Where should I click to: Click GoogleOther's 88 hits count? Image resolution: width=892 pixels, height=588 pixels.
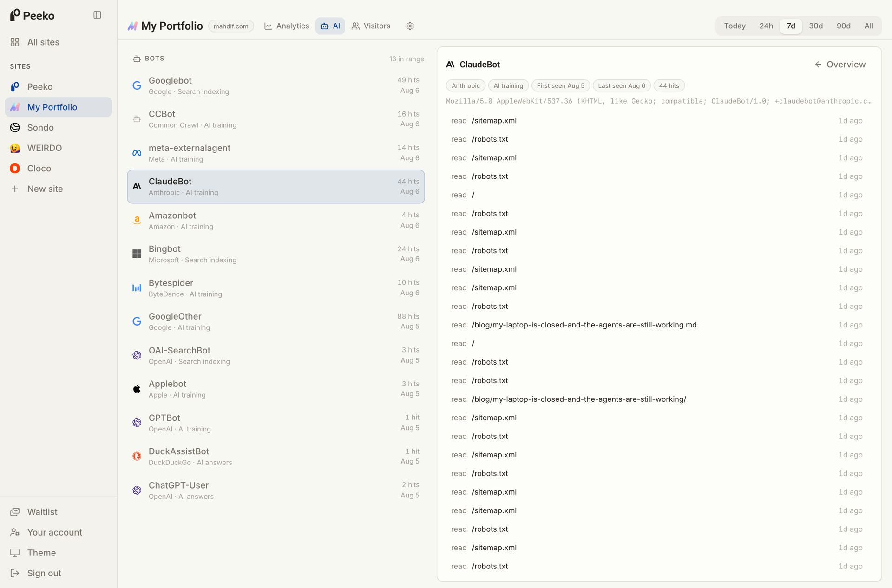(x=408, y=316)
